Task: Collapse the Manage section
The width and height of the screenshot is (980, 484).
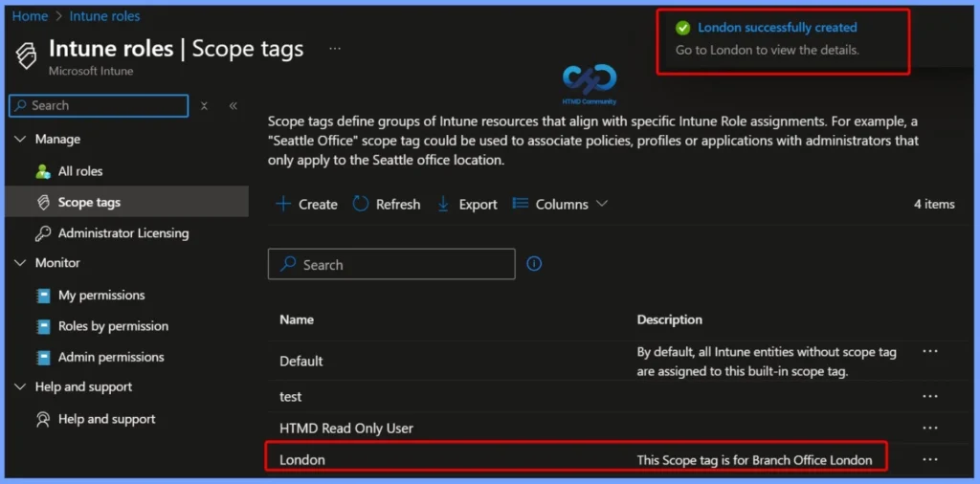Action: tap(21, 139)
